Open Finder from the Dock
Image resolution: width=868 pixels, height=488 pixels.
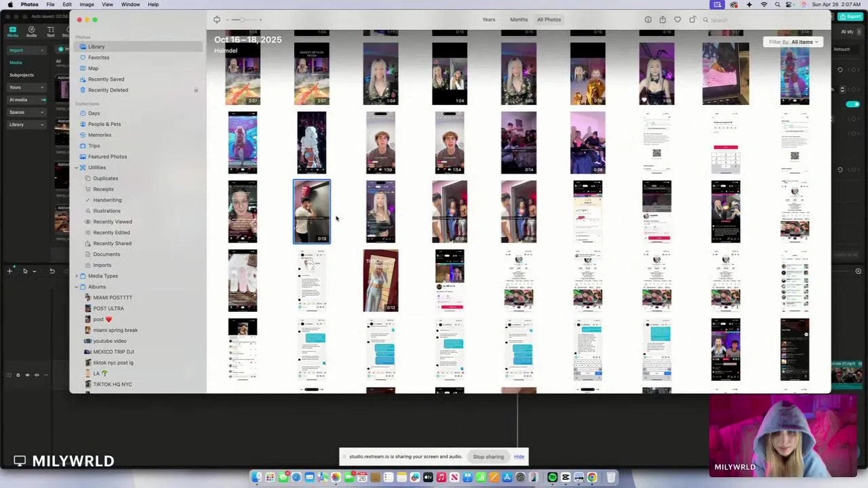click(x=256, y=478)
